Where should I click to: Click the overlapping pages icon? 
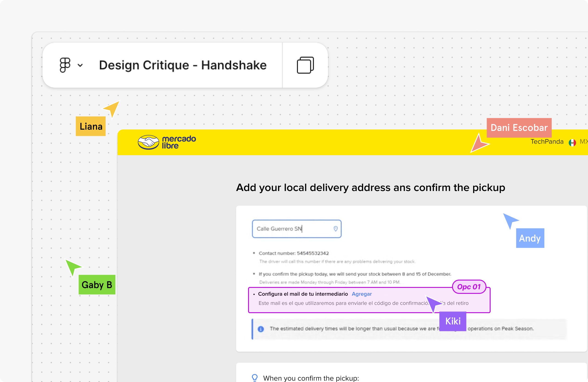[305, 65]
